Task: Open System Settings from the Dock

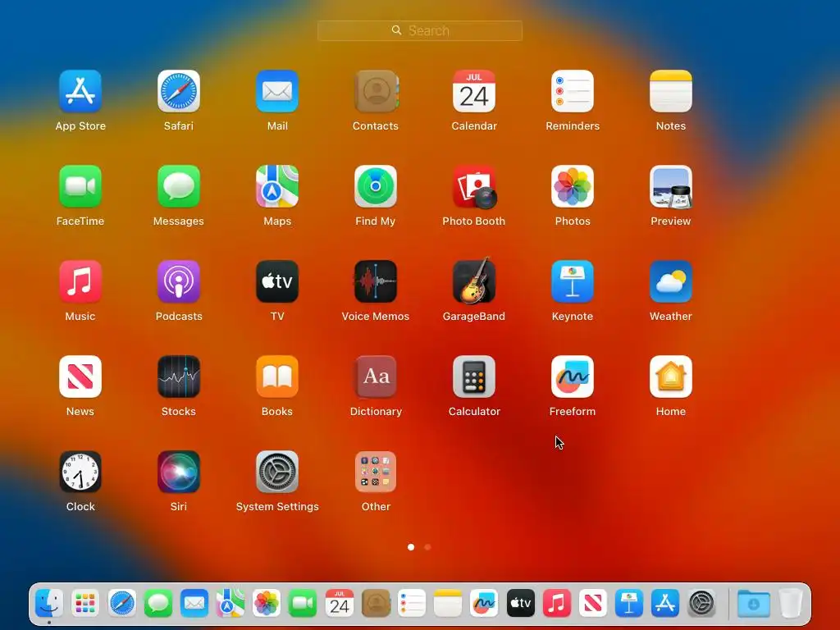Action: point(701,604)
